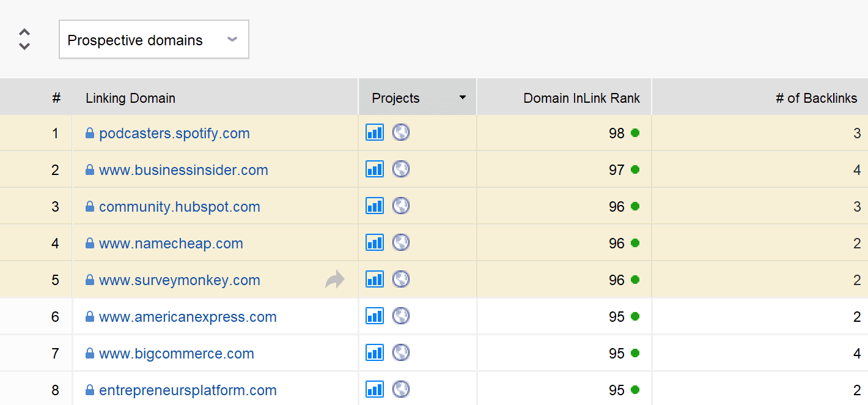Click the # column header
Image resolution: width=868 pixels, height=405 pixels.
click(56, 98)
